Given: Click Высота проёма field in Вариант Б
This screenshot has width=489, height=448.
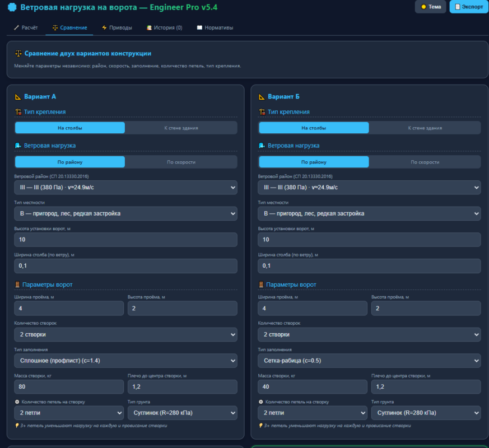Looking at the screenshot, I should 426,309.
